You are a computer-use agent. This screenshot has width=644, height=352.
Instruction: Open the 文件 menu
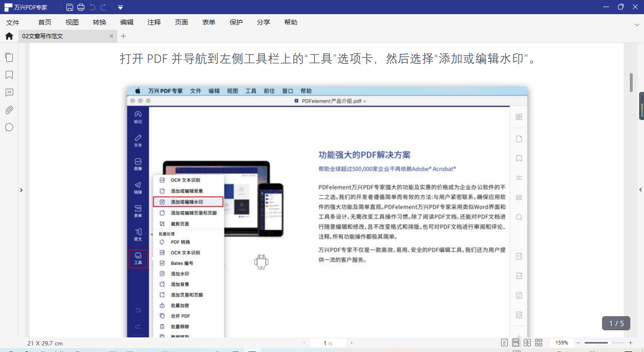[13, 22]
